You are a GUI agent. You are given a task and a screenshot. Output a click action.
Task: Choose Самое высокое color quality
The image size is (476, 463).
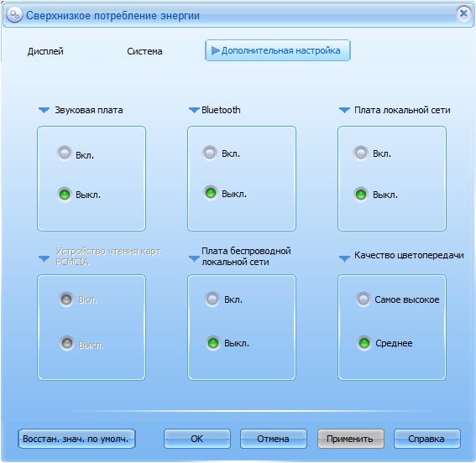click(363, 299)
